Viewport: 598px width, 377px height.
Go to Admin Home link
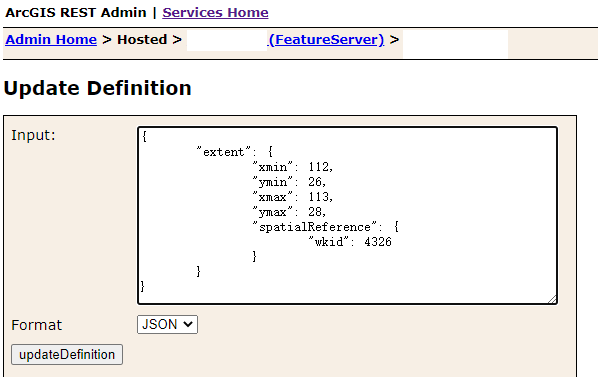(51, 40)
